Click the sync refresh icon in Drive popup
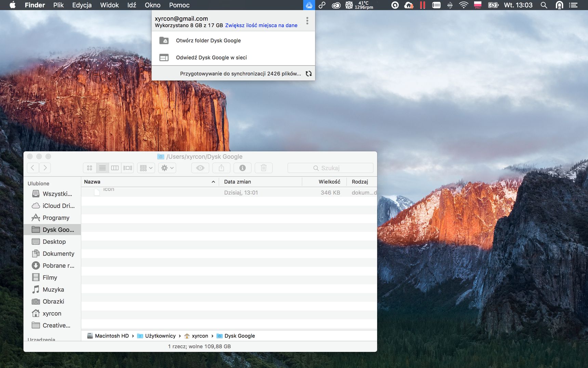The width and height of the screenshot is (588, 368). [x=309, y=74]
